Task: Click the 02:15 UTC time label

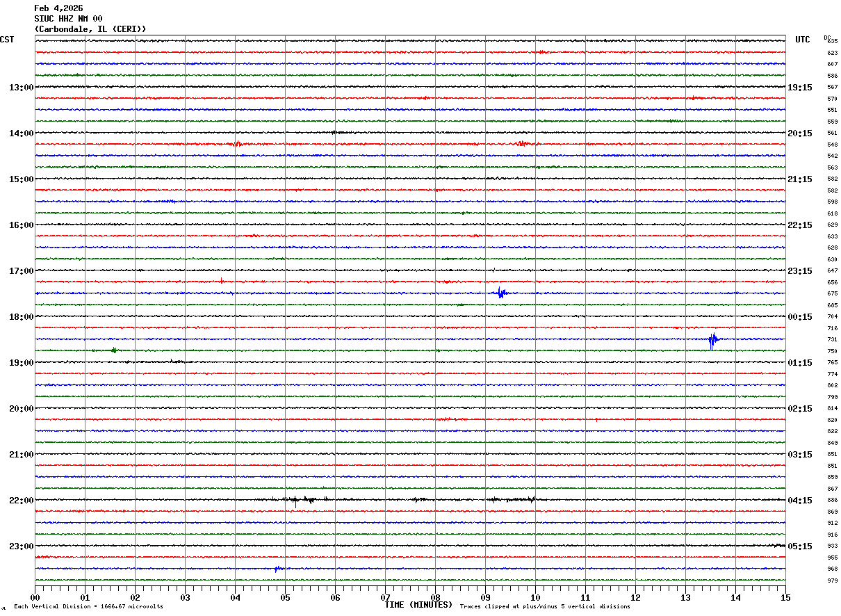Action: click(800, 408)
